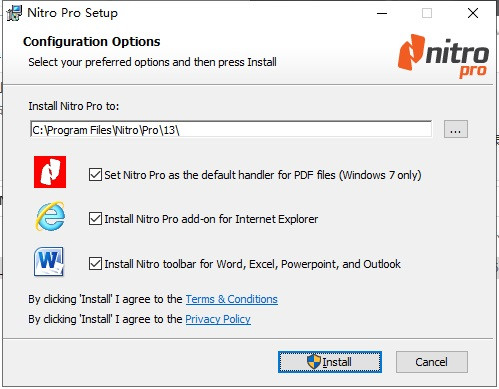
Task: Click the Internet Explorer add-on label text
Action: (x=211, y=219)
